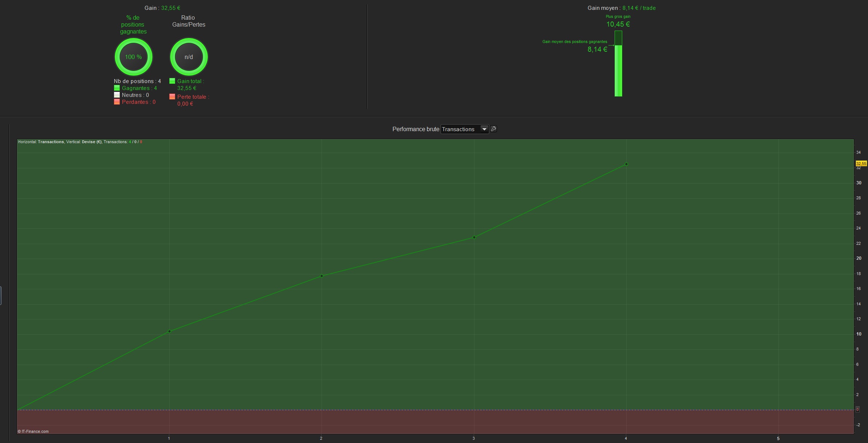
Task: Click the left edge panel expander handle
Action: [1, 295]
